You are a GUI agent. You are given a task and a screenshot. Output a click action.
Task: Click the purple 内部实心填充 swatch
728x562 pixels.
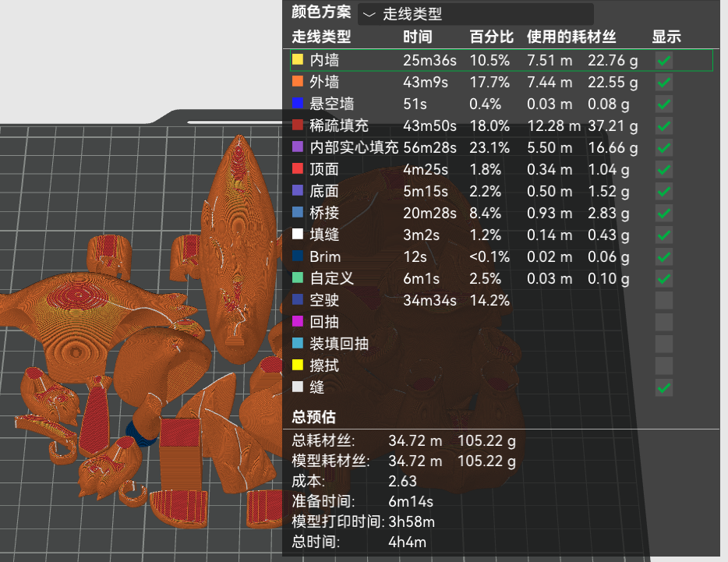[298, 147]
